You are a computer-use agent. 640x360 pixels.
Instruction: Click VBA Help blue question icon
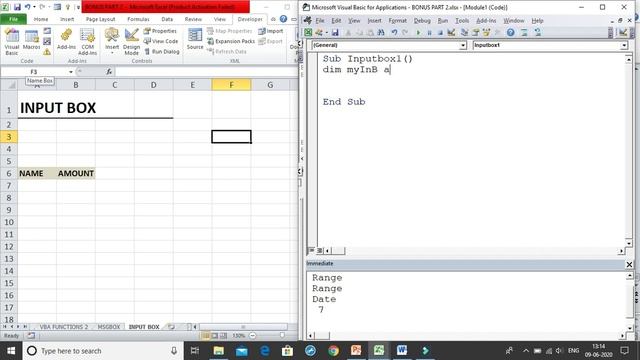pyautogui.click(x=511, y=32)
